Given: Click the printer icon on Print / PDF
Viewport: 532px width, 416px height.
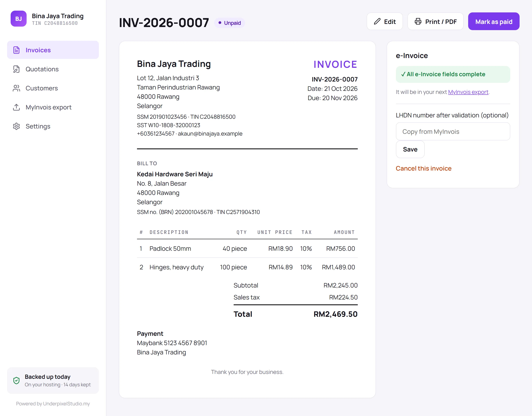Looking at the screenshot, I should (418, 21).
